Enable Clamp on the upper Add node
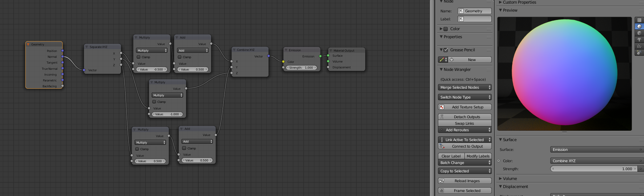 tap(180, 57)
